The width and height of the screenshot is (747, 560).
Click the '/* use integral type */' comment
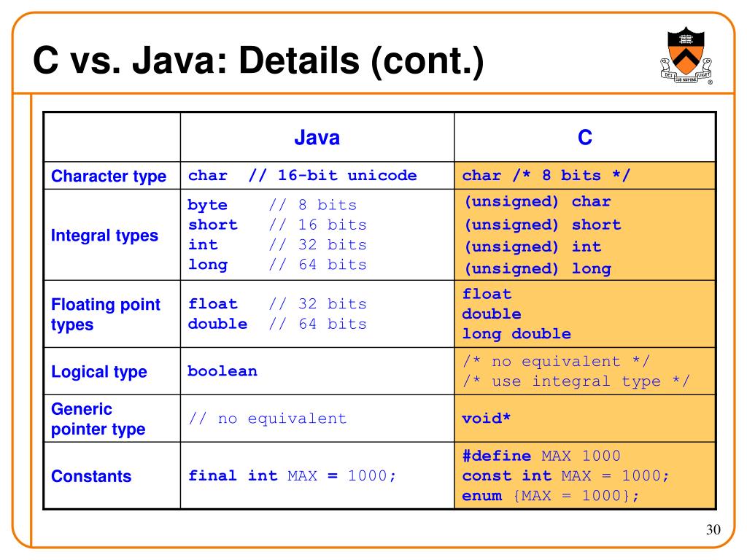pyautogui.click(x=576, y=381)
